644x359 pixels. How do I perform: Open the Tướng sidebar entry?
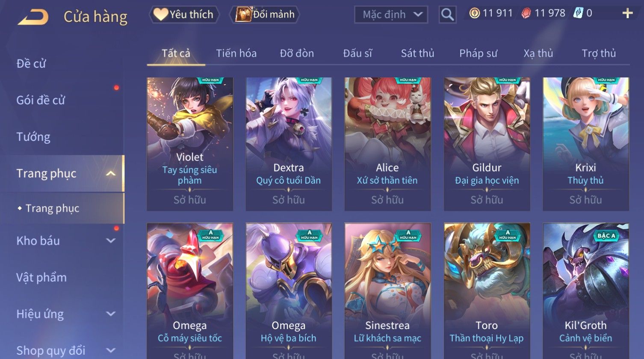33,137
